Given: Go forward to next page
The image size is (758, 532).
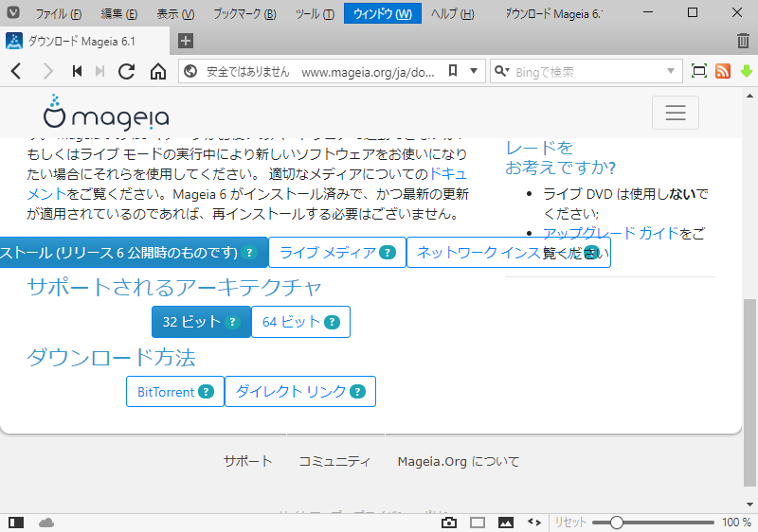Looking at the screenshot, I should tap(48, 71).
